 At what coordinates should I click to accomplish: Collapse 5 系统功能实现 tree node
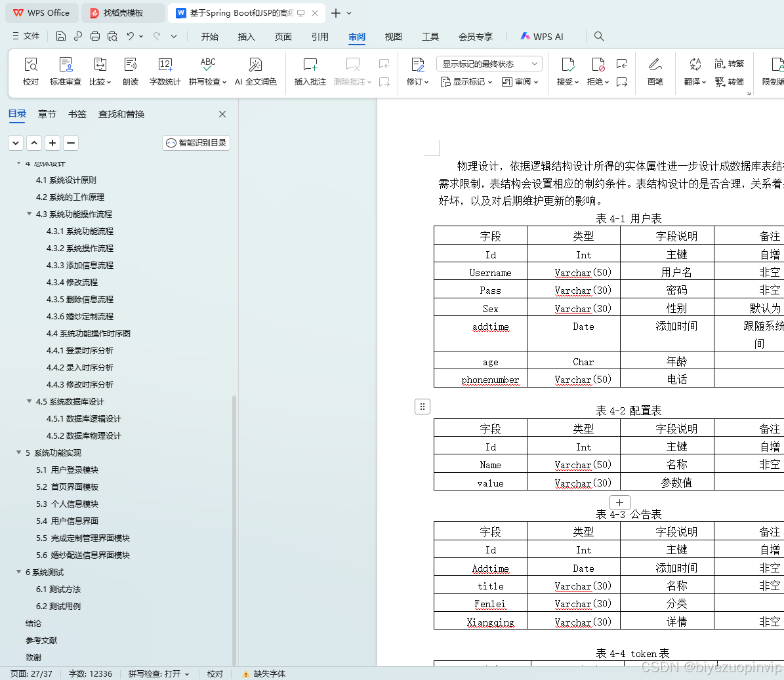click(19, 452)
